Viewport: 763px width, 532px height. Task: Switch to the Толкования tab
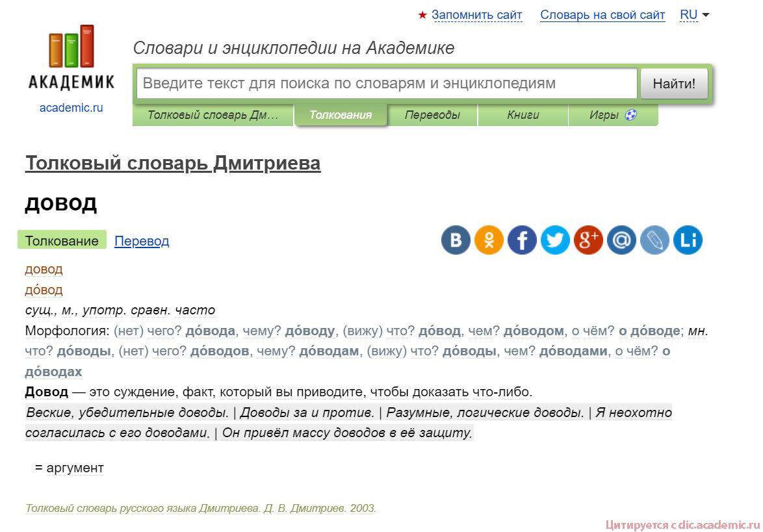point(341,115)
